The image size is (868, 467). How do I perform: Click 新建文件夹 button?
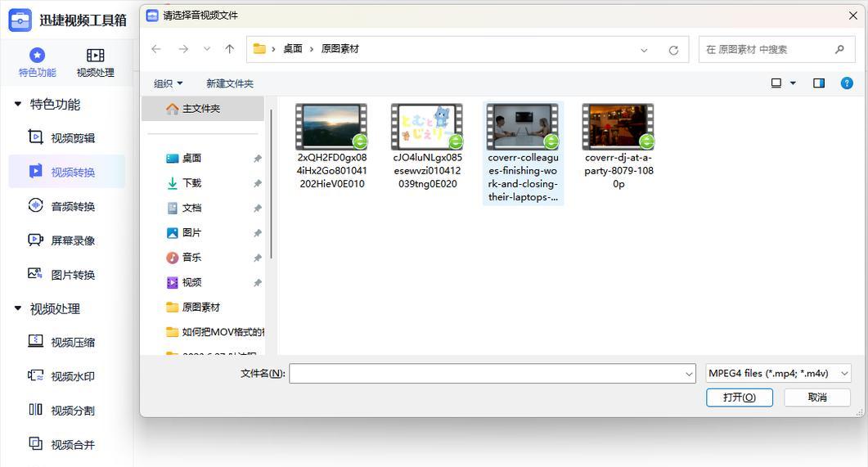pos(230,83)
